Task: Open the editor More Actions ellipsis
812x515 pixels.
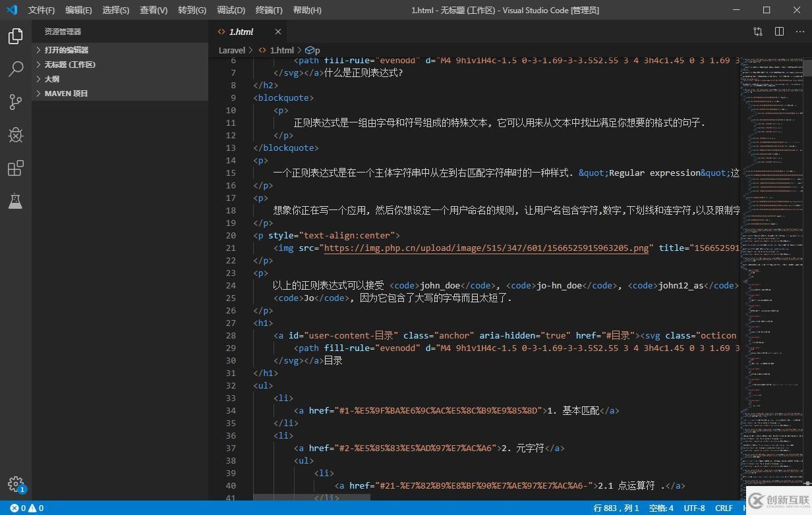Action: click(x=801, y=31)
